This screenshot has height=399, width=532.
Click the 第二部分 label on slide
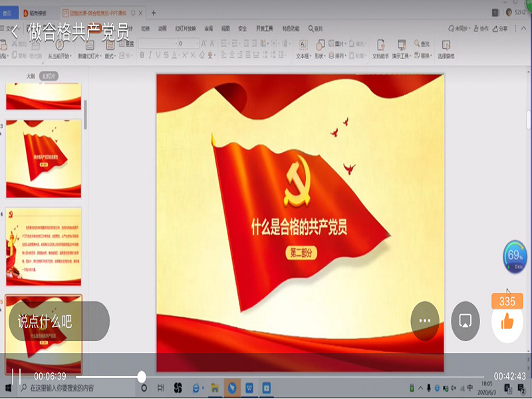[301, 253]
